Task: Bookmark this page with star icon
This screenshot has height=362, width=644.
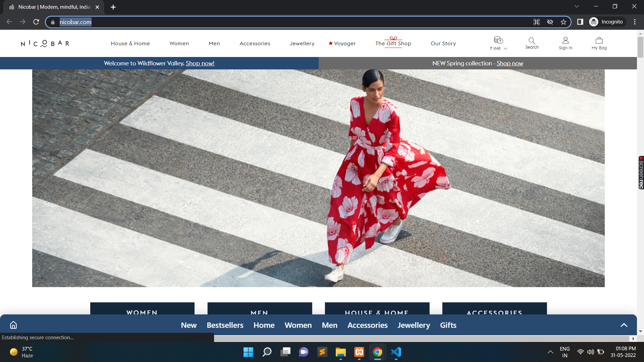Action: point(563,22)
